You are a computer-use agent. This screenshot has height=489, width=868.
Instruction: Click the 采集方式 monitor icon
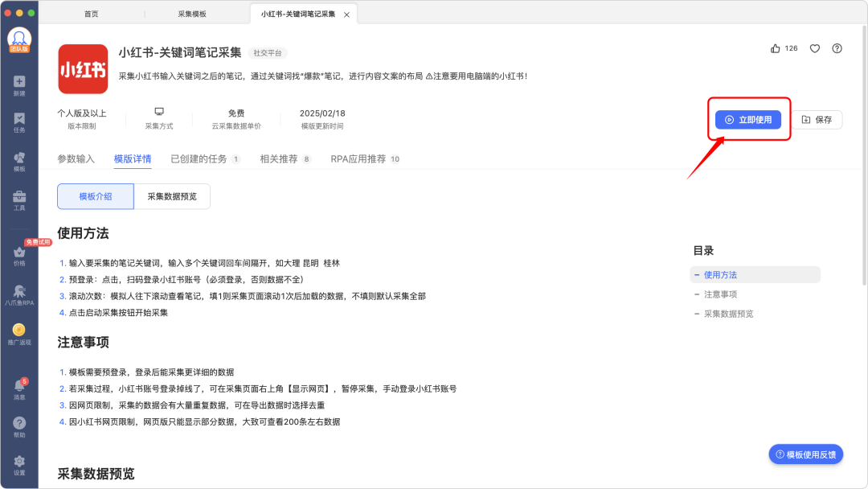pyautogui.click(x=159, y=112)
